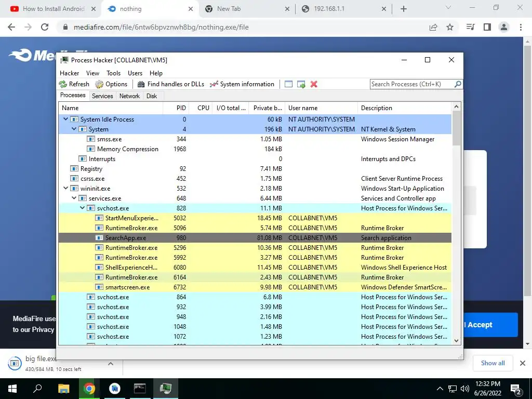
Task: Sort by the Name column header
Action: [111, 108]
